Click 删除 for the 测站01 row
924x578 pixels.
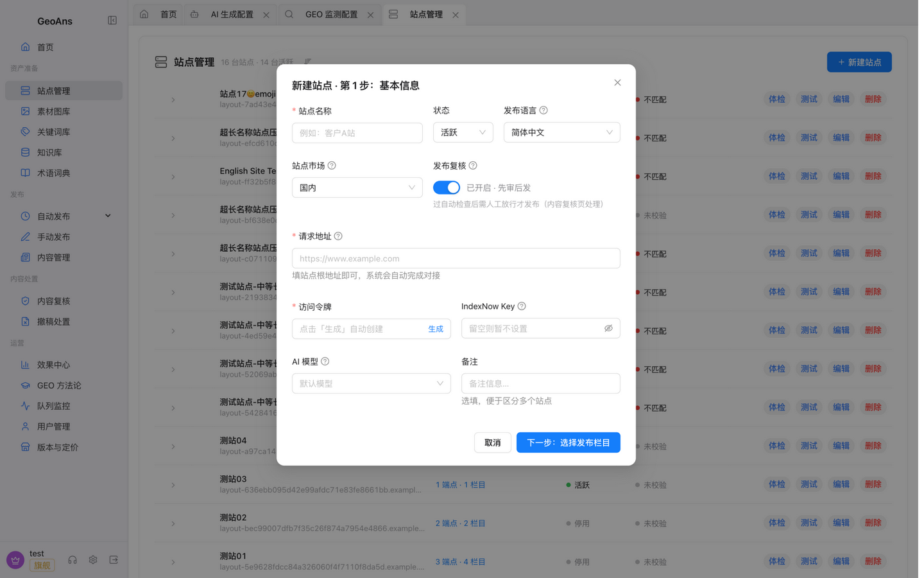point(873,561)
